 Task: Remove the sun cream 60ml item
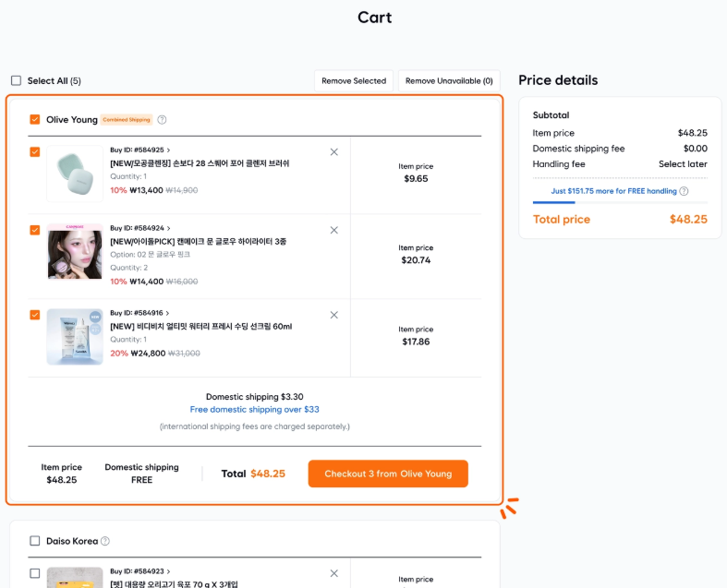click(334, 315)
